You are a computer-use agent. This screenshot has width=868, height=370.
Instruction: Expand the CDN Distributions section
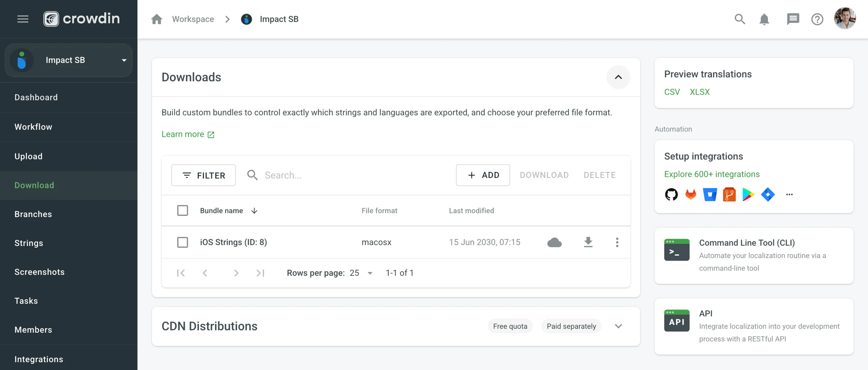coord(618,326)
